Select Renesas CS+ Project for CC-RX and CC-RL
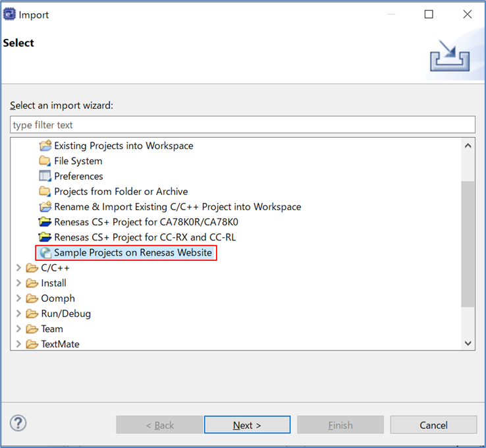Image resolution: width=486 pixels, height=448 pixels. click(x=145, y=237)
